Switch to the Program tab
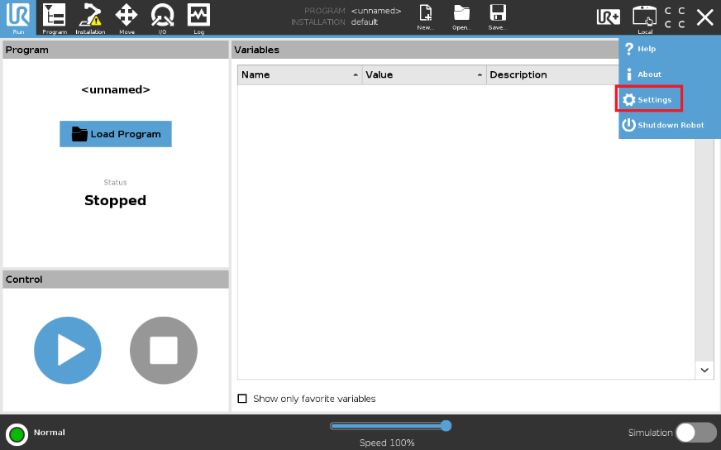The width and height of the screenshot is (721, 450). 54,18
